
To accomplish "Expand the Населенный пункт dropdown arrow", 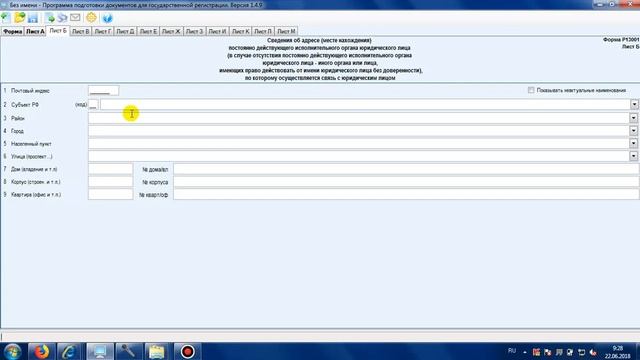I will point(633,144).
